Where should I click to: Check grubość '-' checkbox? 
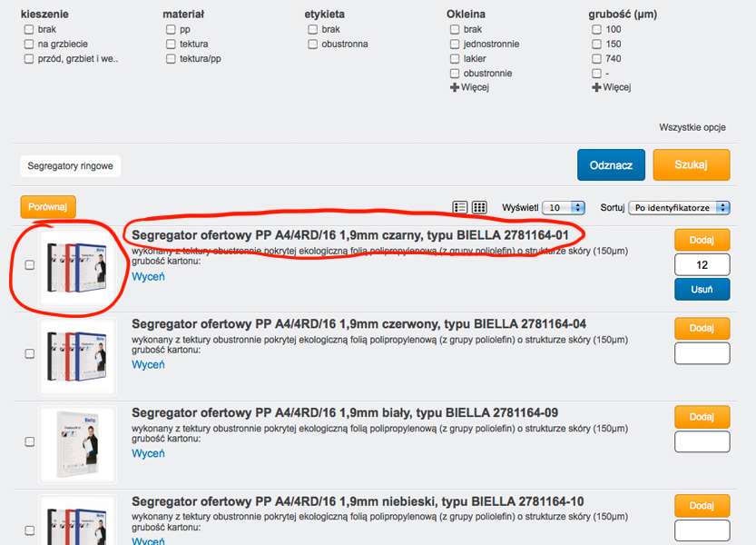click(596, 74)
